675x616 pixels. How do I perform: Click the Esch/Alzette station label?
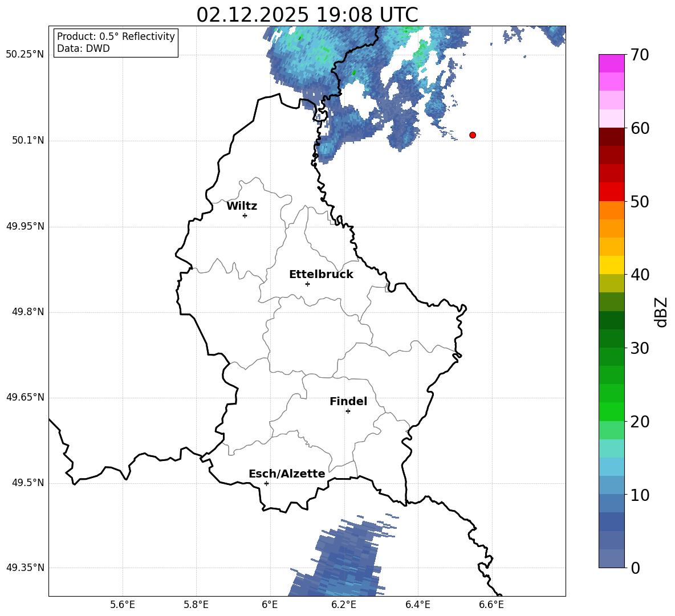pyautogui.click(x=287, y=474)
